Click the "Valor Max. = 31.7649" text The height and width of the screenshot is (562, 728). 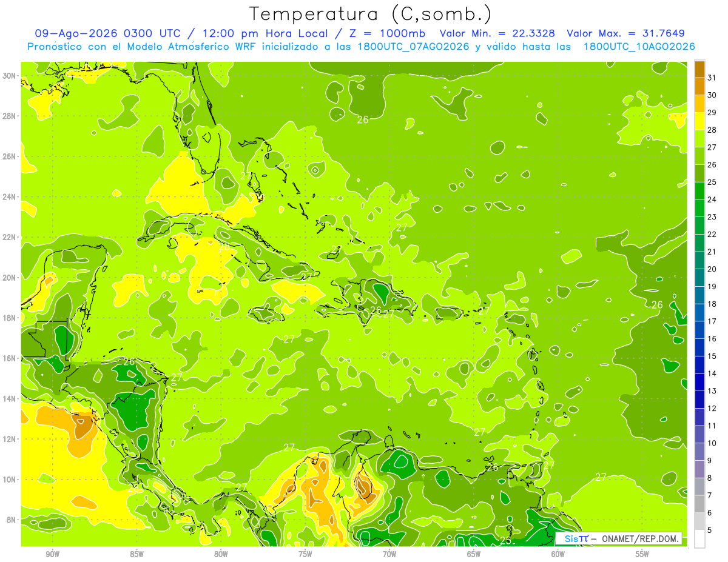(626, 33)
